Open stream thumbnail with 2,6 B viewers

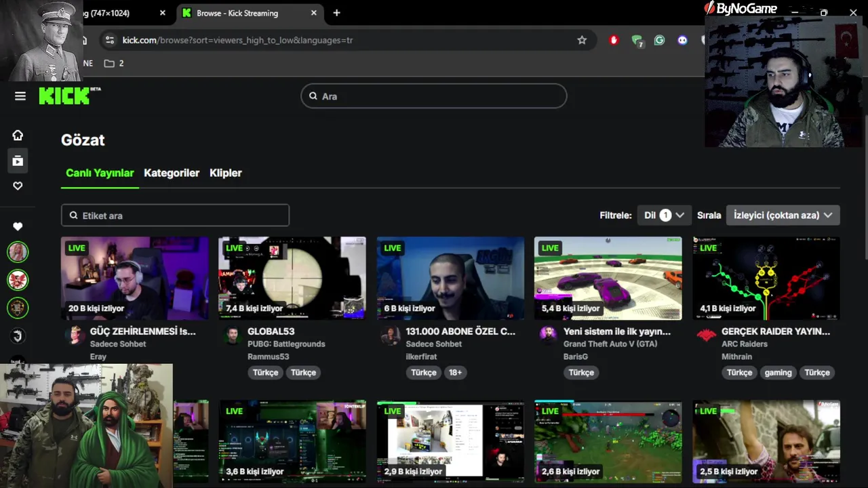click(608, 441)
